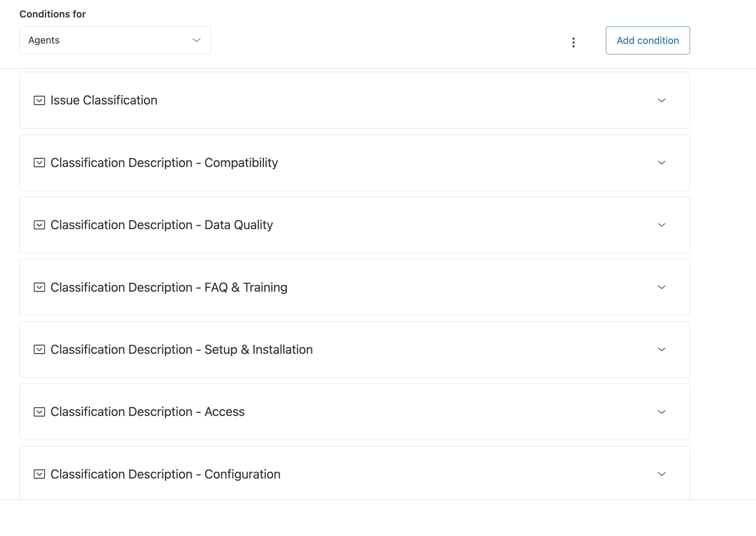
Task: Click field icon beside FAQ & Training
Action: (x=39, y=287)
